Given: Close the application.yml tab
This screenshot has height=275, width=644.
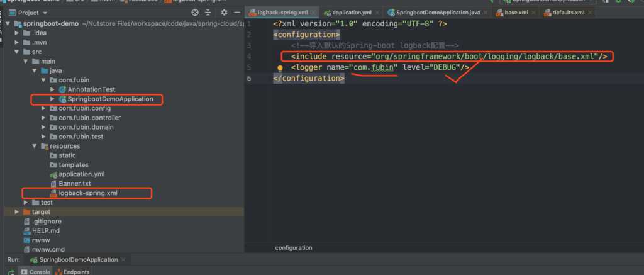Looking at the screenshot, I should tap(378, 13).
